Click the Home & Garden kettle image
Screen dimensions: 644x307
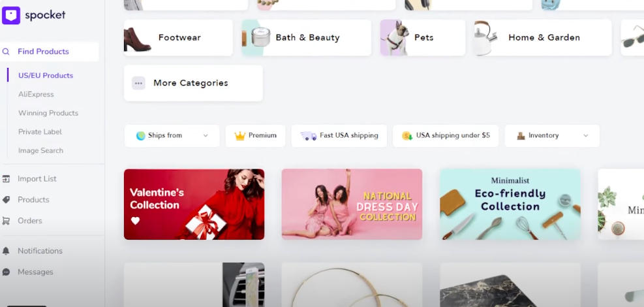486,38
